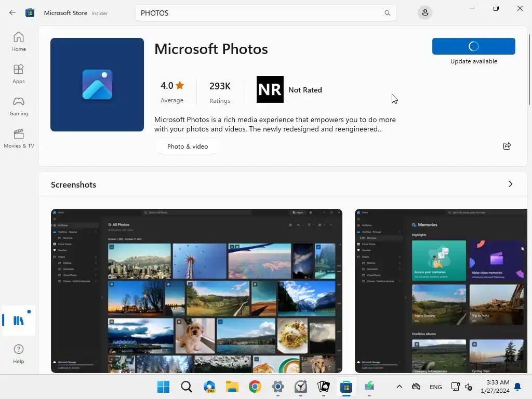Open the Apps section in the sidebar
Screen dimensions: 532x399
19,74
